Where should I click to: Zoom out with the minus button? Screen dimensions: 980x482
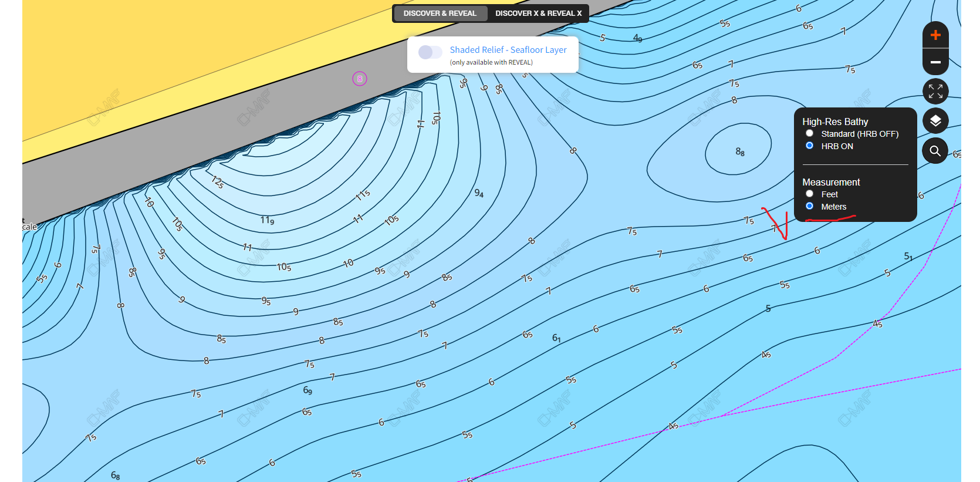pos(935,62)
